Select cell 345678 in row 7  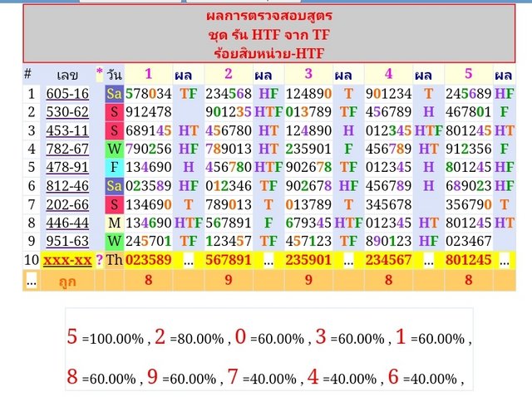coord(388,205)
